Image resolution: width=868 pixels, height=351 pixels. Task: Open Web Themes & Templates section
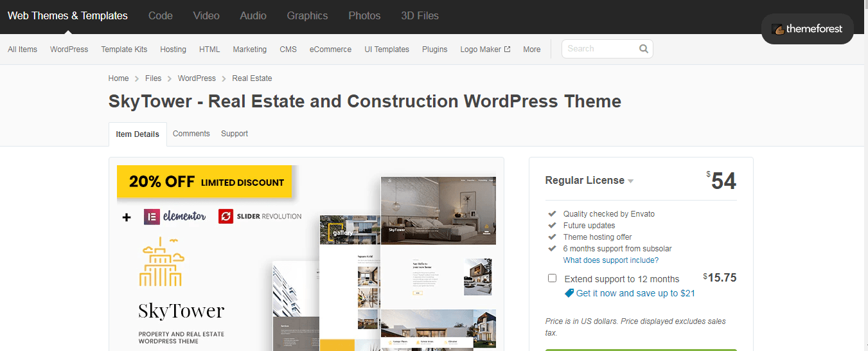67,16
